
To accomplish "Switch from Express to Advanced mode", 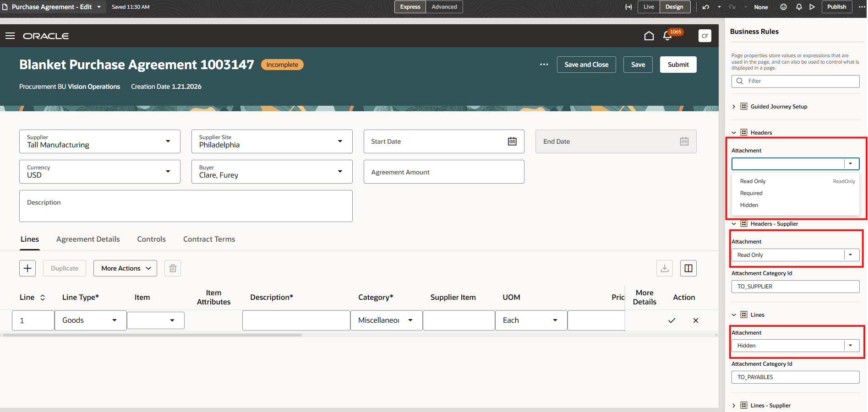I will pos(443,7).
